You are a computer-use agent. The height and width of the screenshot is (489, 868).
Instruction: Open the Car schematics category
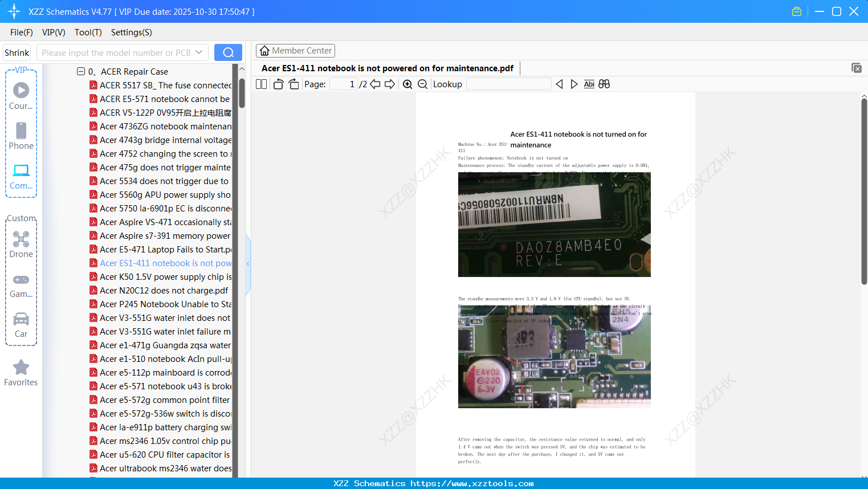[21, 325]
